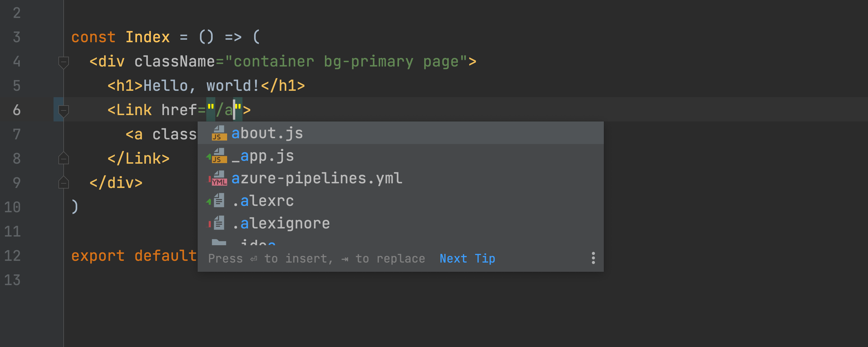
Task: Select the about.js completion suggestion
Action: click(x=267, y=133)
